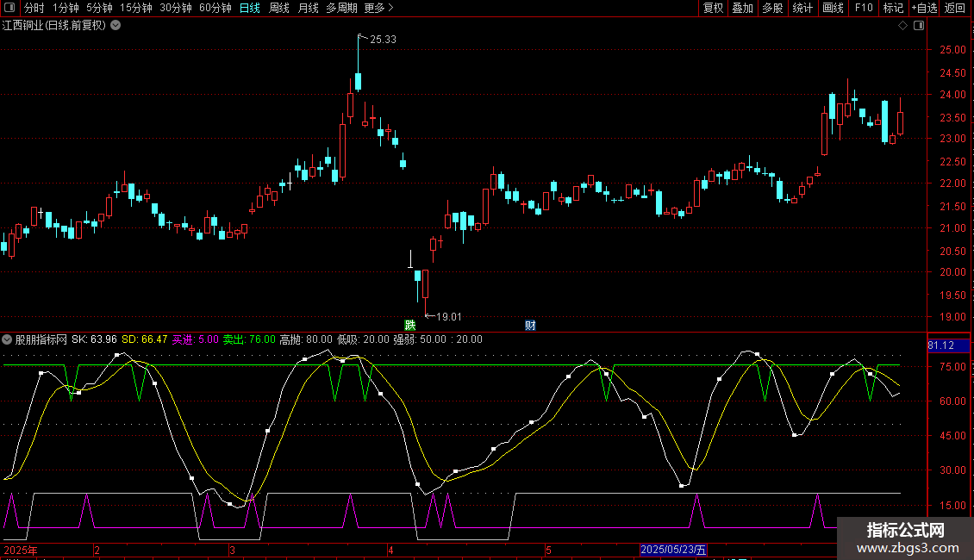Toggle the right side panel icon
Image resolution: width=974 pixels, height=560 pixels.
(919, 26)
